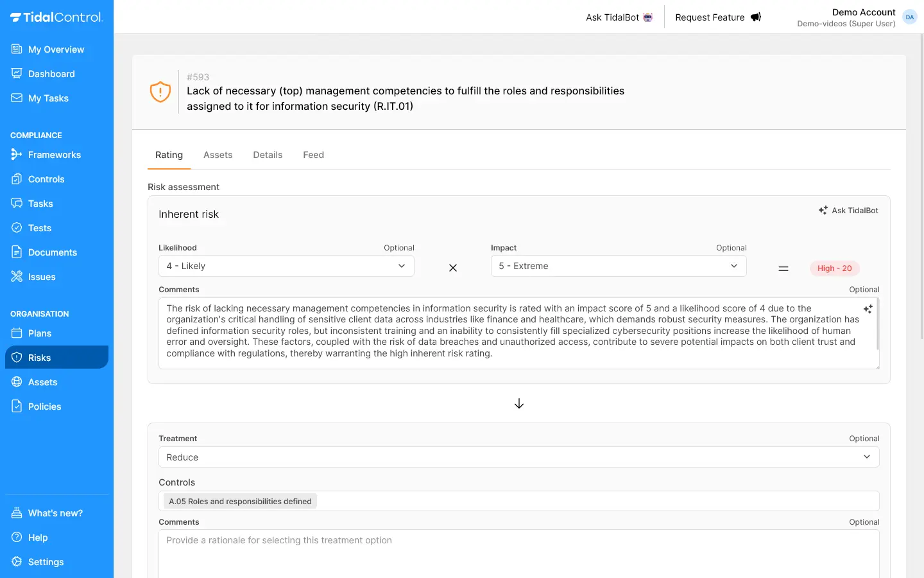Open the Assets globe icon in sidebar

pos(17,382)
